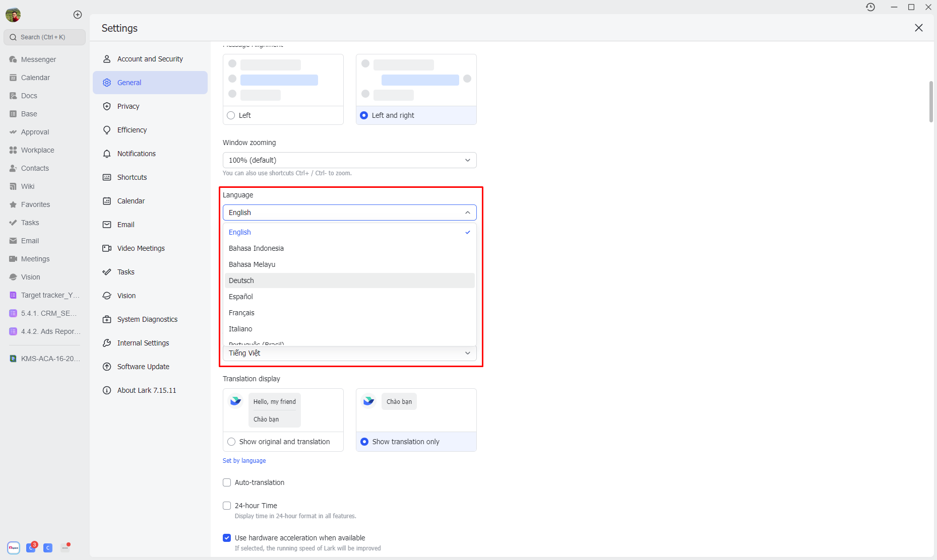Open Software Update settings
The width and height of the screenshot is (937, 560).
150,367
